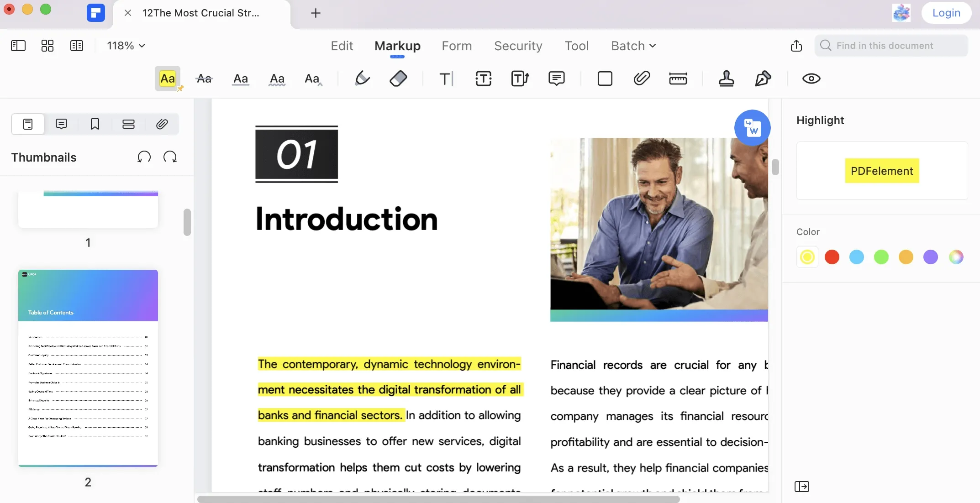Select the red highlight color
Screen dimensions: 980x503
[x=832, y=257]
